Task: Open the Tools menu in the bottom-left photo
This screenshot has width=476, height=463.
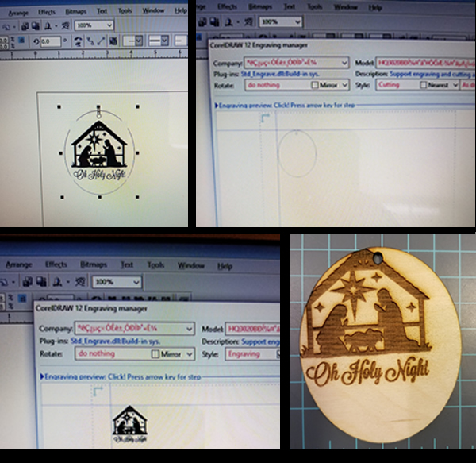Action: (x=155, y=265)
